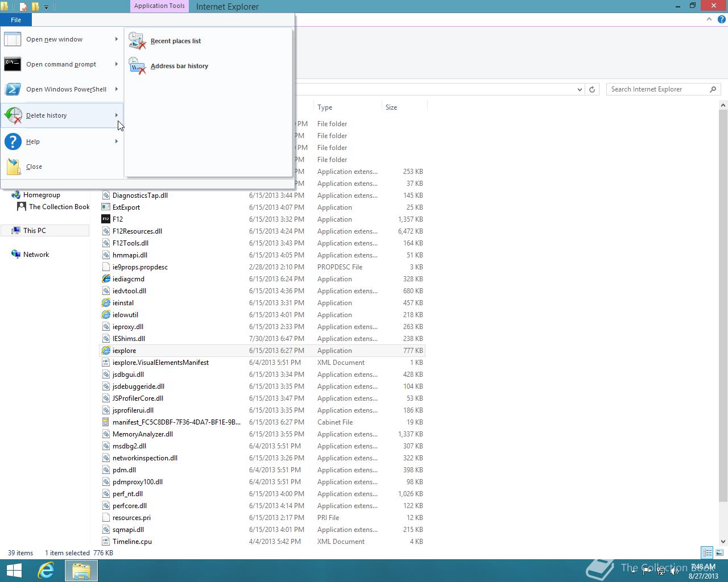Click the manifest cabinet file icon
The height and width of the screenshot is (582, 728).
[x=106, y=422]
